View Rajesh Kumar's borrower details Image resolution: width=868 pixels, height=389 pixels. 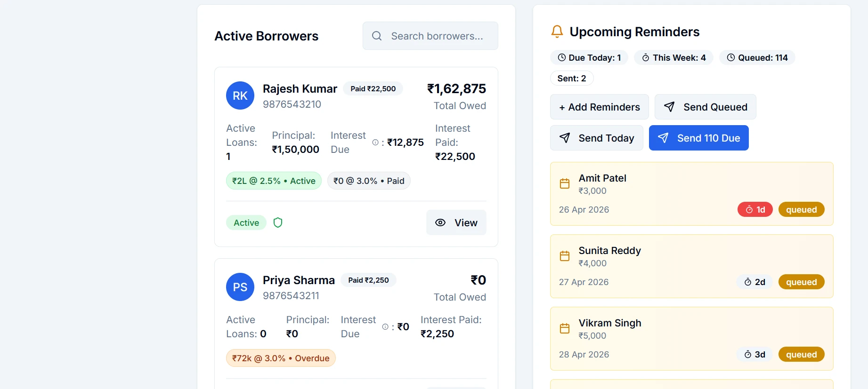point(456,222)
